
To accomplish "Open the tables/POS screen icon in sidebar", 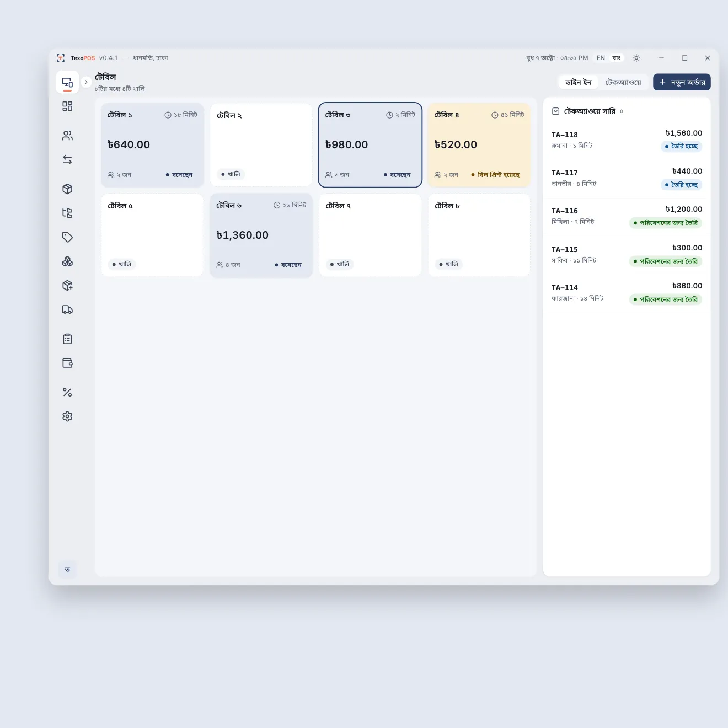I will [x=67, y=82].
